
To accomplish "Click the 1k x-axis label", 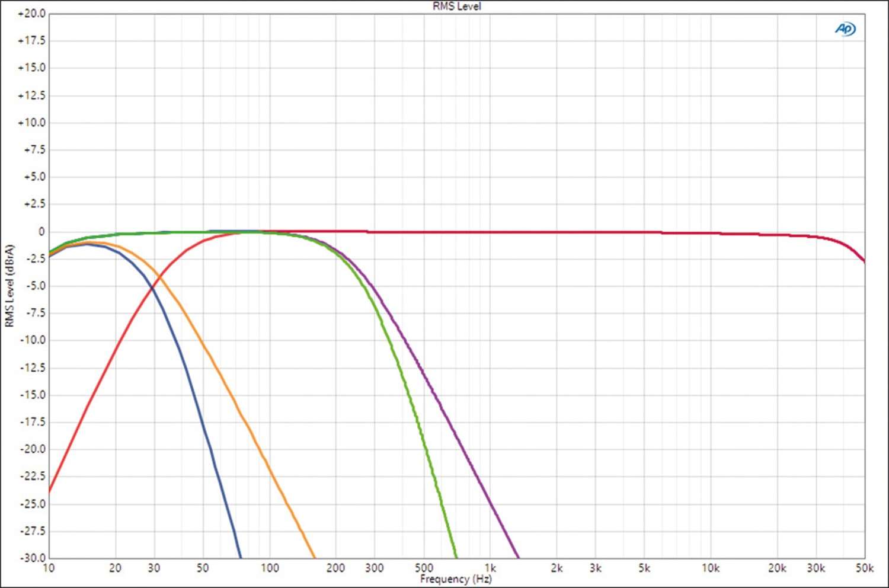I will click(x=490, y=568).
